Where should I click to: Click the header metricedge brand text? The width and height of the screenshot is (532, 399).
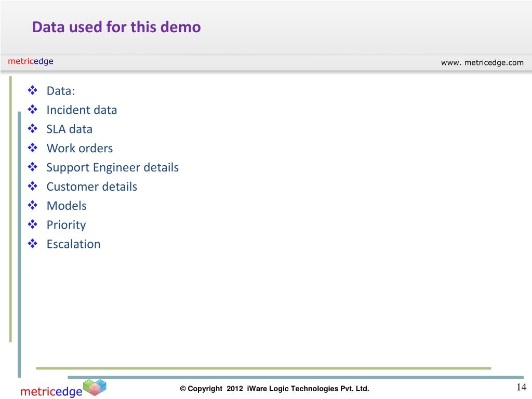click(31, 61)
